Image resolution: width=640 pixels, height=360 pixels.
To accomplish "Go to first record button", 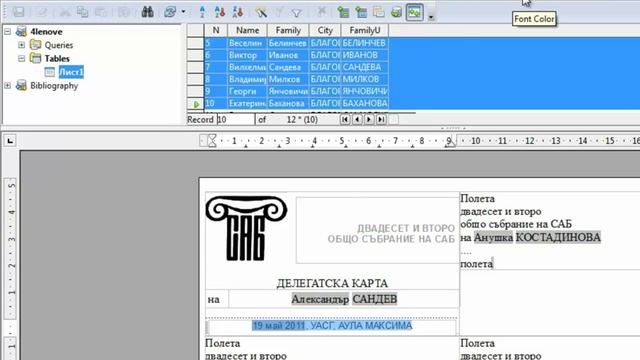I will pos(345,120).
